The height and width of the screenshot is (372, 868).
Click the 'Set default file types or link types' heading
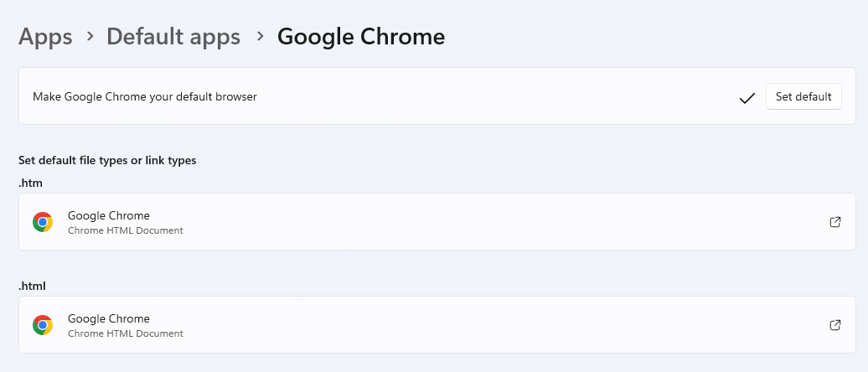107,160
